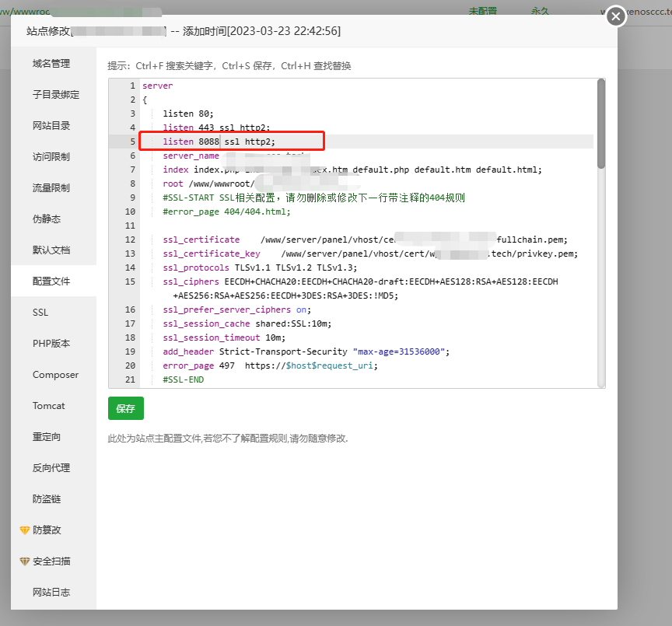Viewport: 672px width, 626px height.
Task: Open the 默认文档 tab
Action: (51, 250)
